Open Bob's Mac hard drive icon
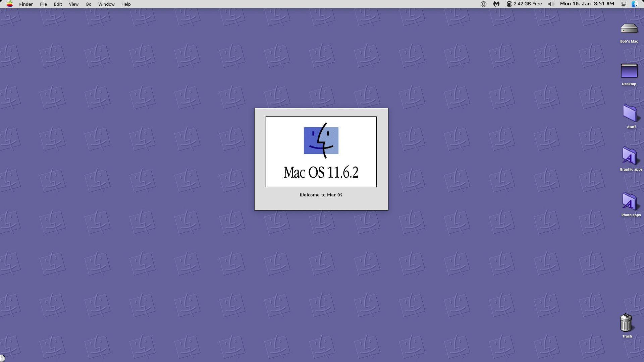The width and height of the screenshot is (644, 362). [x=629, y=29]
